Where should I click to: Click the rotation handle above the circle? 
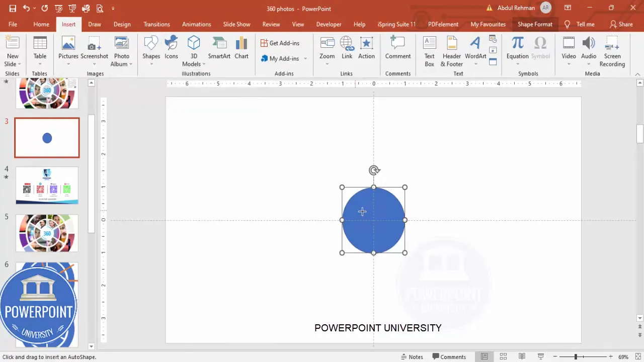click(x=374, y=170)
